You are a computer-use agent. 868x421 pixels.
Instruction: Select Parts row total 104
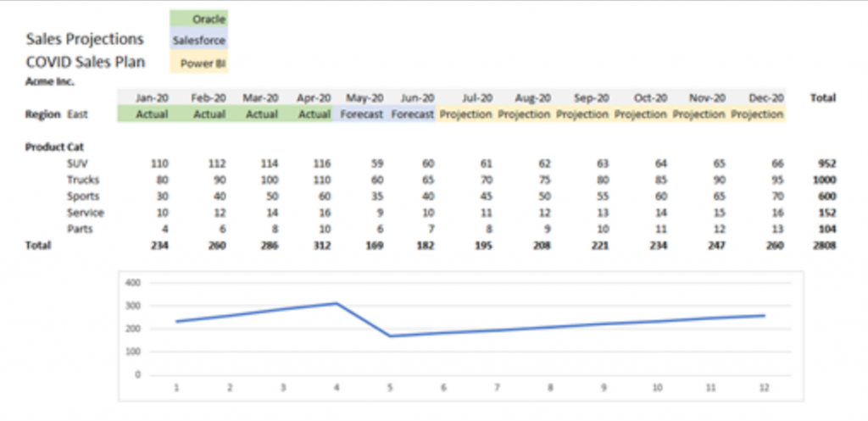click(x=827, y=229)
